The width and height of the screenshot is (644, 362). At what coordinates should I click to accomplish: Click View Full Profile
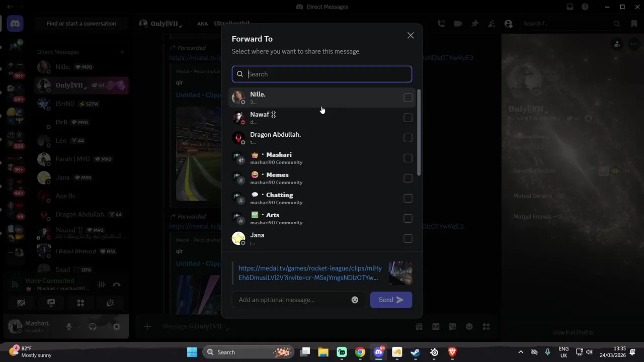[573, 332]
